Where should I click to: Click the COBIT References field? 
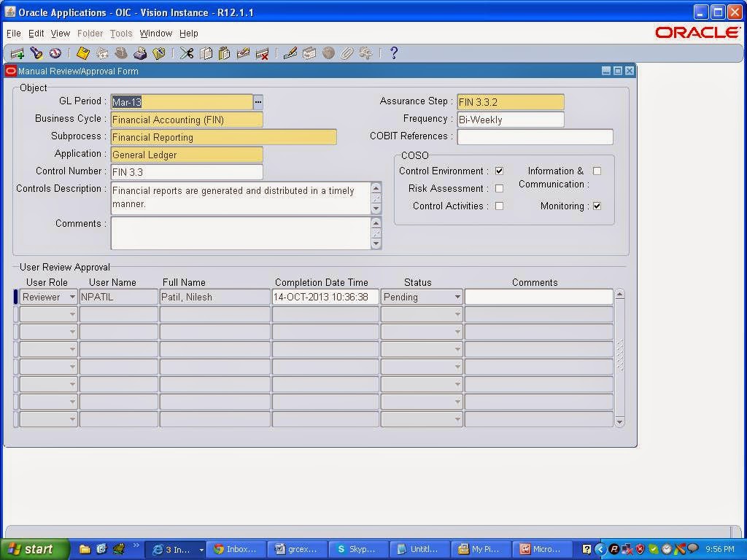[x=535, y=137]
